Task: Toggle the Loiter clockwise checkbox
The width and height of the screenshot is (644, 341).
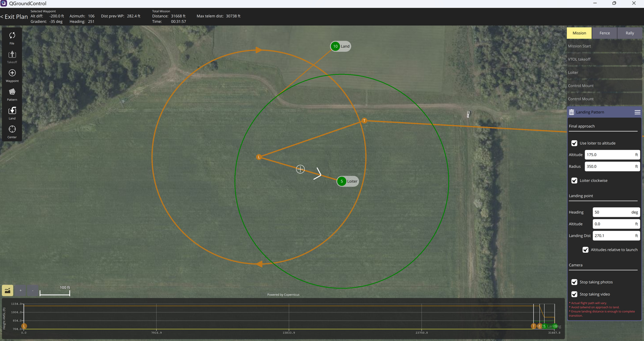Action: pos(574,181)
